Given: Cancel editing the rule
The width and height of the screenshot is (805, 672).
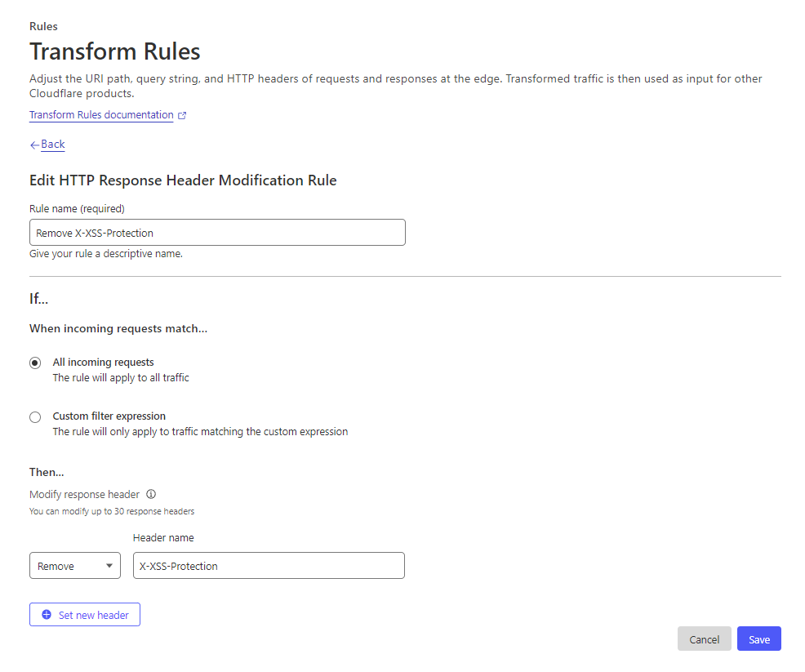Looking at the screenshot, I should pos(704,639).
